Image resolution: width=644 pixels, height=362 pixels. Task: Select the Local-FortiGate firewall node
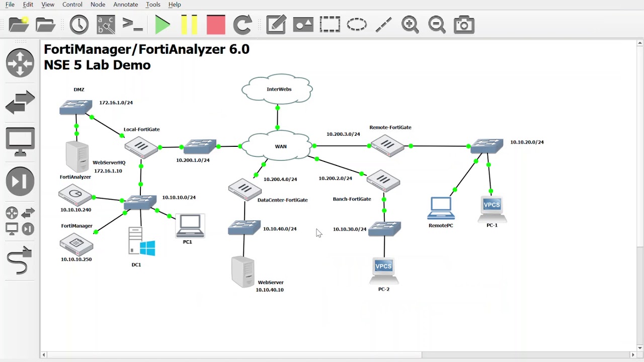[x=141, y=147]
